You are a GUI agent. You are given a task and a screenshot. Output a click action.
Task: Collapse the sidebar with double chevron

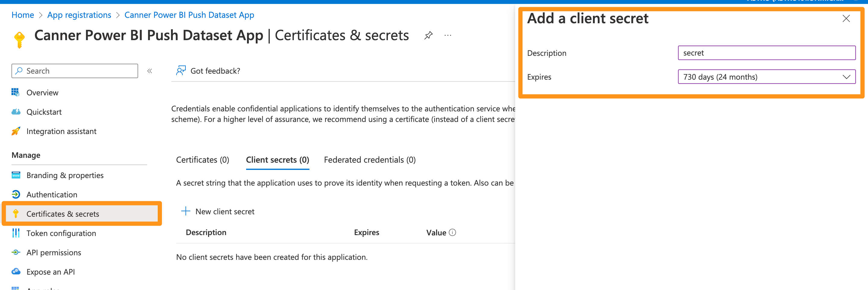pos(150,71)
